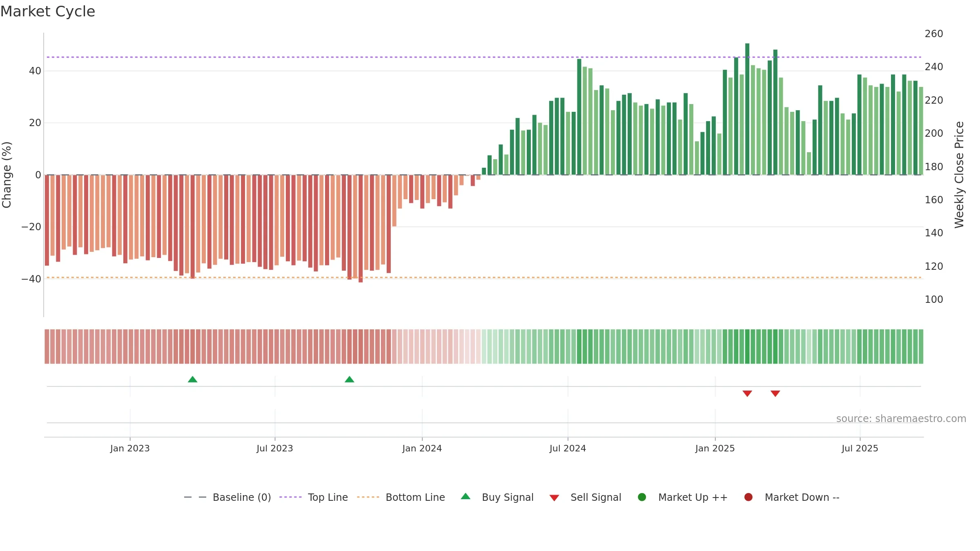Click the green Market Up circle in legend
The image size is (980, 551).
pyautogui.click(x=642, y=497)
